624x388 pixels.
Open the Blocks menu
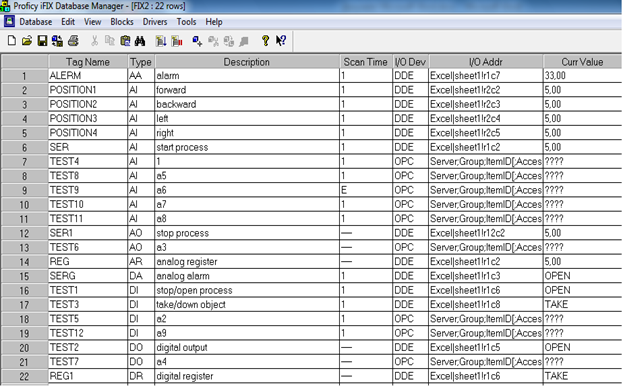click(x=122, y=22)
